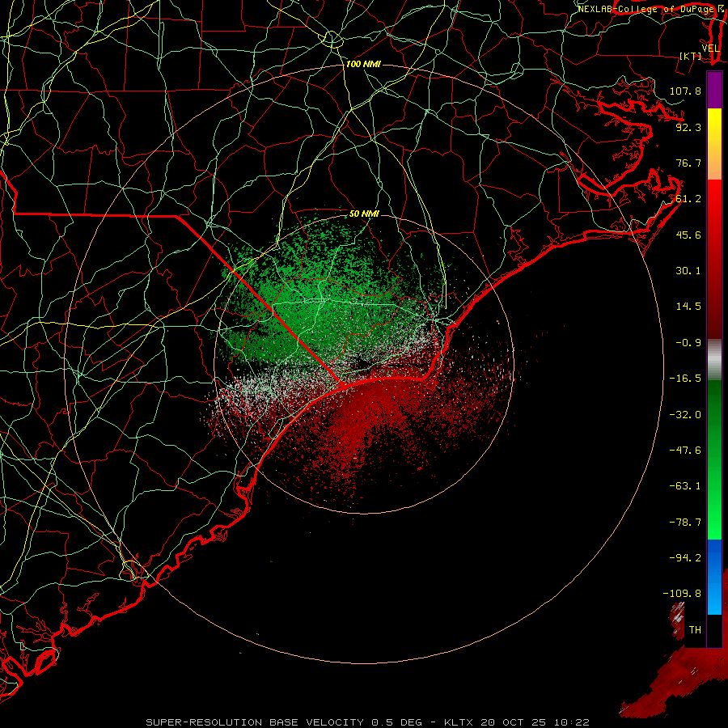Click the -78.7 value on velocity scale
The image size is (728, 728).
click(685, 523)
